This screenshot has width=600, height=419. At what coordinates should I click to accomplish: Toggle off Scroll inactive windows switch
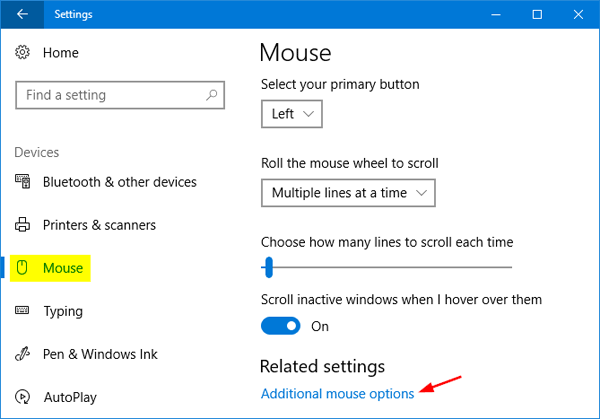(281, 326)
